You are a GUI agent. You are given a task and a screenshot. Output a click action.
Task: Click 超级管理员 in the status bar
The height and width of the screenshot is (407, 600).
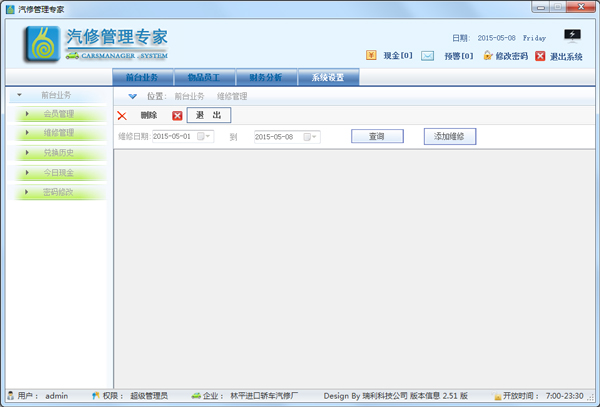(149, 396)
